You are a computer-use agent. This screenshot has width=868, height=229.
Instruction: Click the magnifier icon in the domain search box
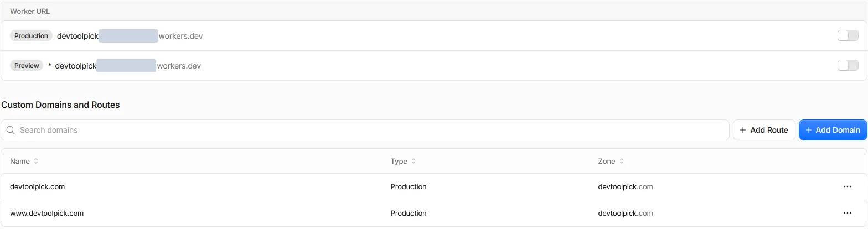click(x=11, y=131)
